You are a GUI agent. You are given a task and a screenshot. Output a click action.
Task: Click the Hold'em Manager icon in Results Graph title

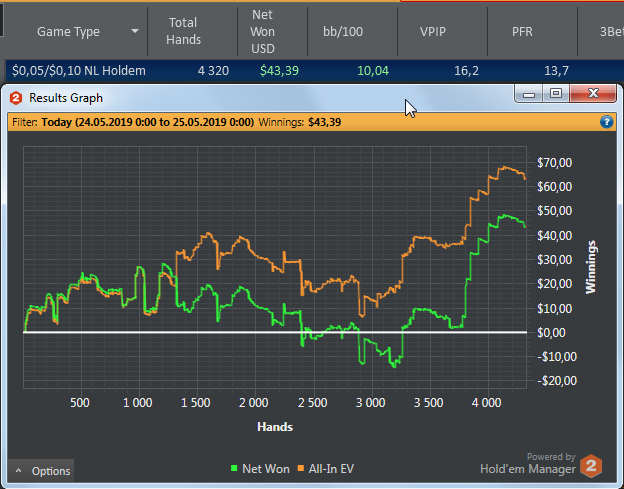click(x=16, y=98)
